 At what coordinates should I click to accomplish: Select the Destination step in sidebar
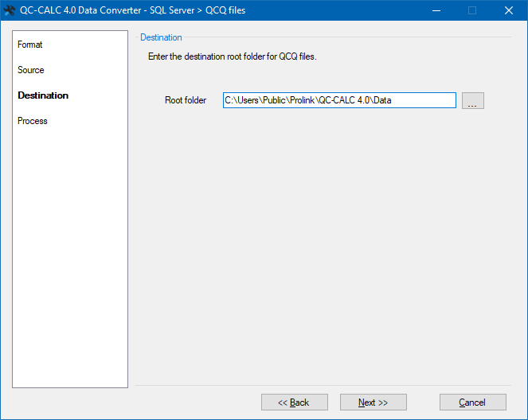pos(43,95)
